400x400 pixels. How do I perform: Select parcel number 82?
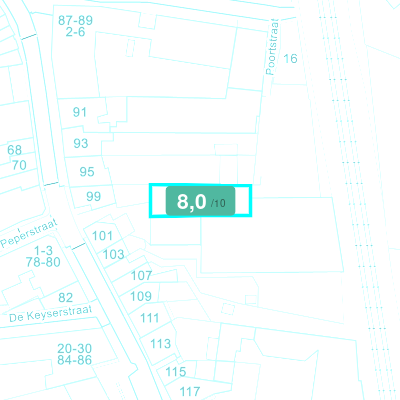click(x=65, y=297)
